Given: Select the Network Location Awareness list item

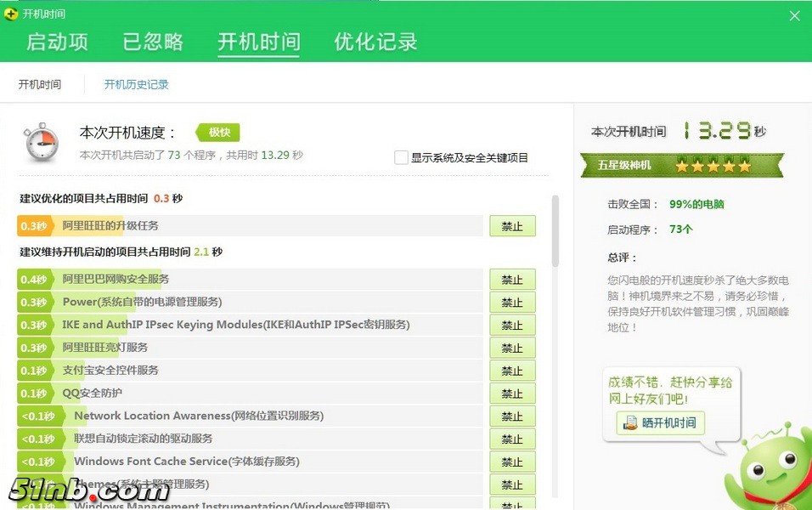Looking at the screenshot, I should coord(198,416).
